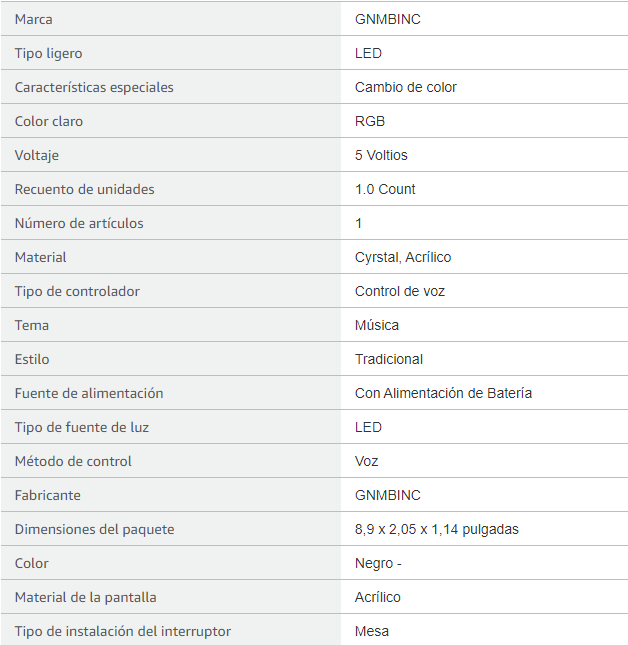The height and width of the screenshot is (645, 628).
Task: Click the '1.0 Count' value
Action: click(385, 189)
